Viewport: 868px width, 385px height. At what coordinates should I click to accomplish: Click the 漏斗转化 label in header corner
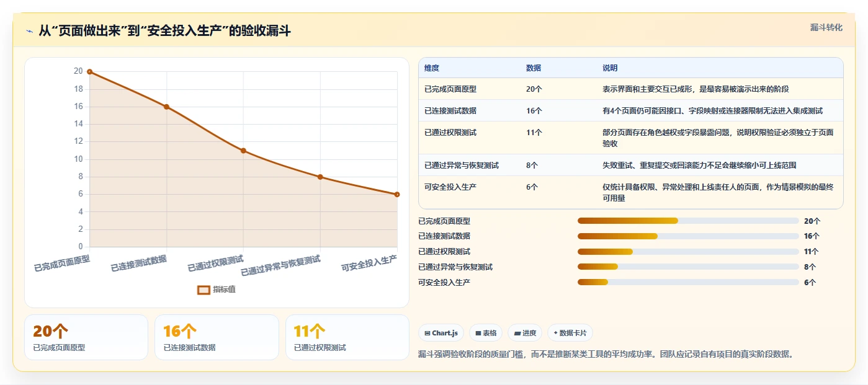(826, 27)
